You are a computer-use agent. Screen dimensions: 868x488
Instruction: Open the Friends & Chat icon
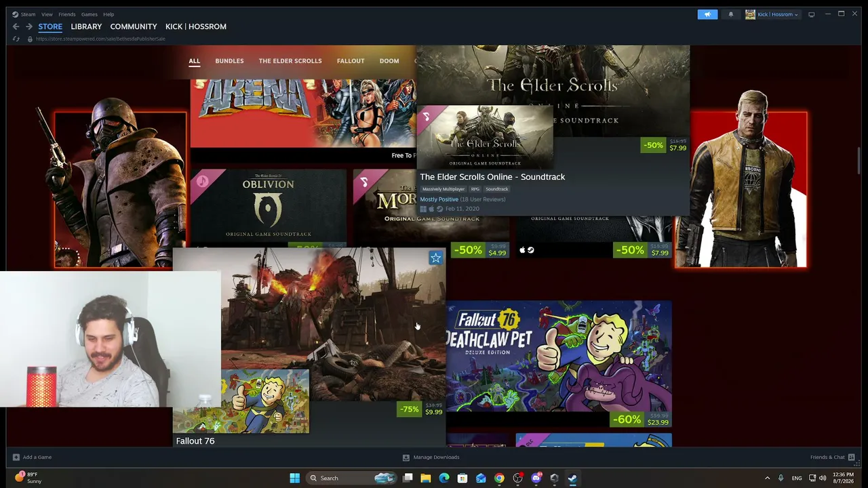851,457
